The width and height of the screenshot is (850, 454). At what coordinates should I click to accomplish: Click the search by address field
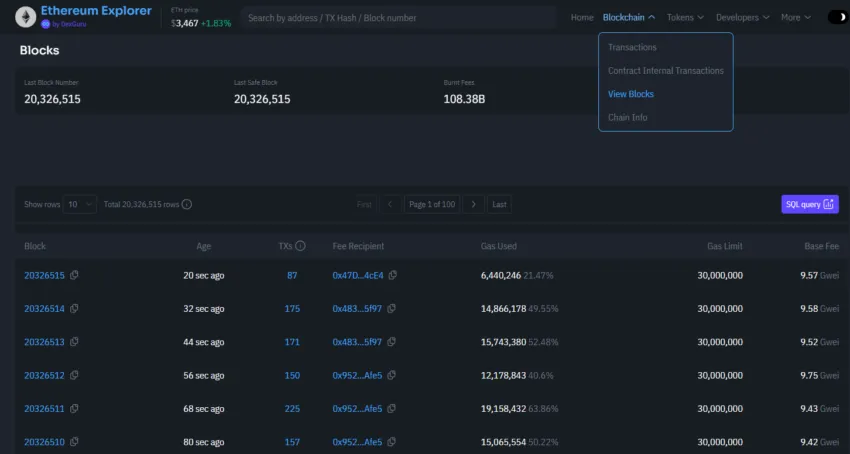[x=398, y=17]
